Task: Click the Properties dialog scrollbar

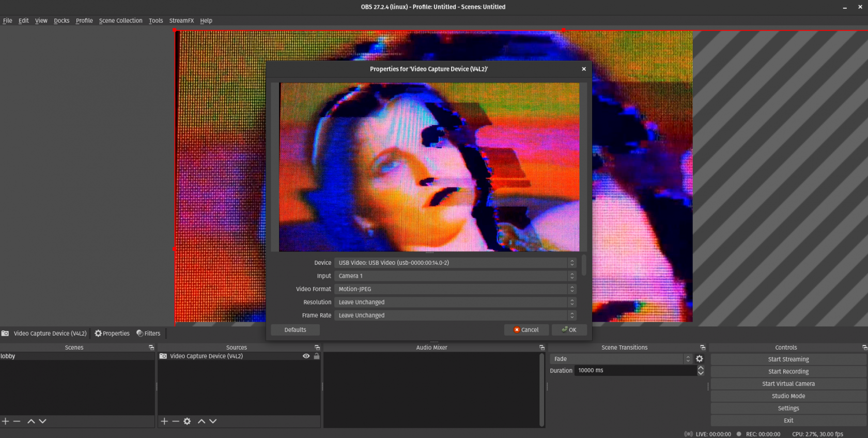Action: 584,265
